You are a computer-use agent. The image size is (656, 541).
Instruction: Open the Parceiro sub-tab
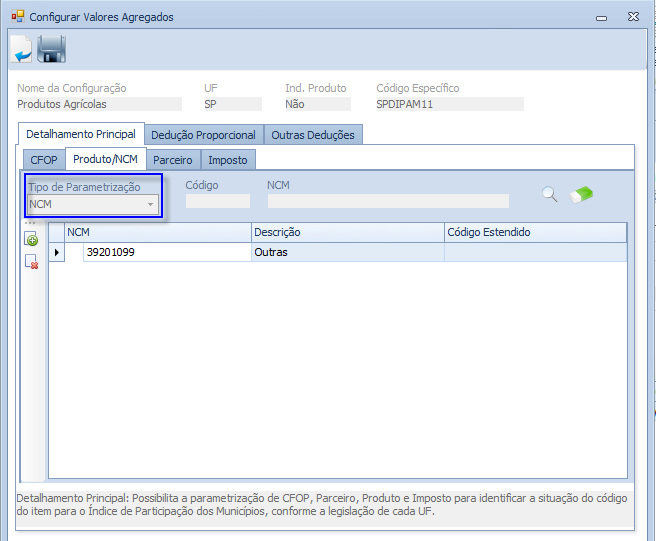173,160
